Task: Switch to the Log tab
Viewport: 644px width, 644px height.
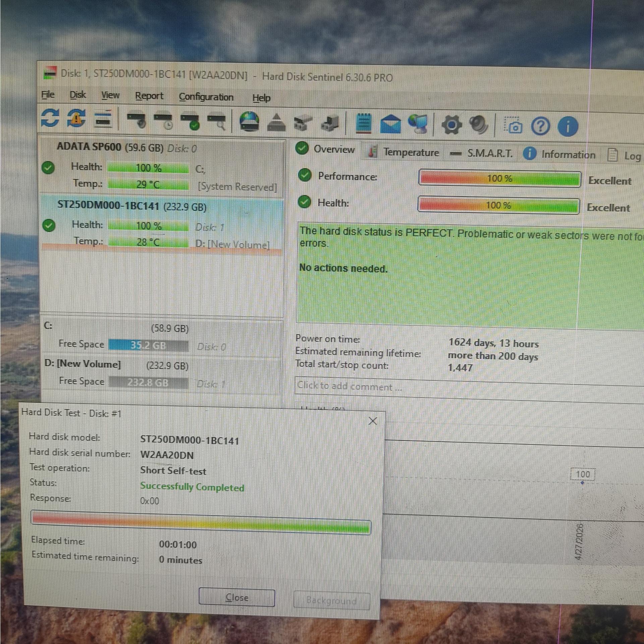Action: coord(625,156)
